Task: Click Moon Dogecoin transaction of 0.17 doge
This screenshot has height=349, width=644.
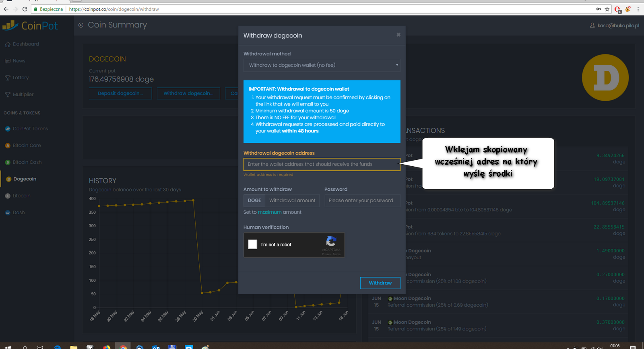Action: 498,302
